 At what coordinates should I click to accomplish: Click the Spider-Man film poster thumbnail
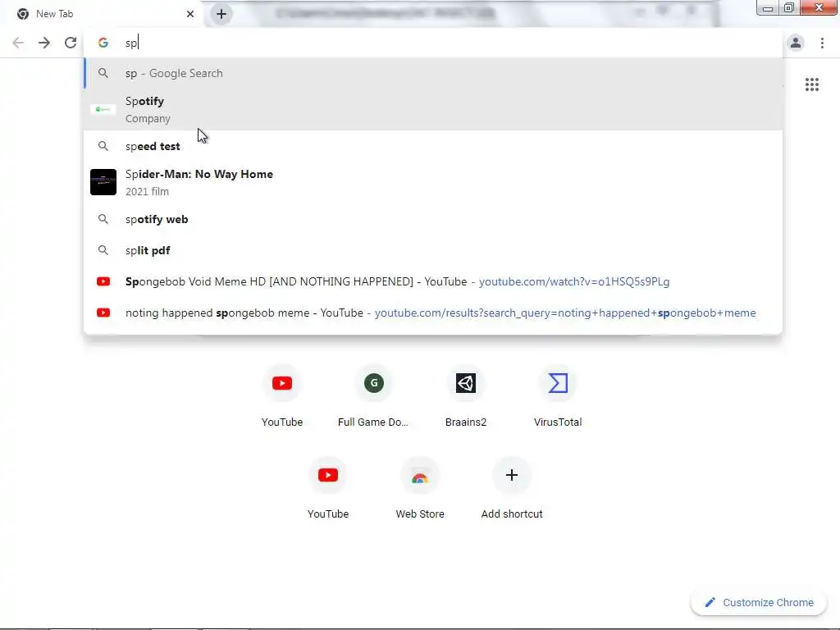click(103, 182)
